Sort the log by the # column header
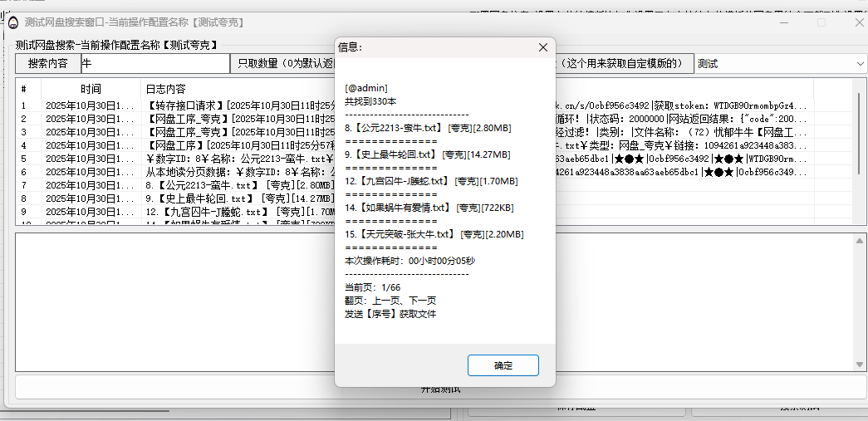 (25, 89)
